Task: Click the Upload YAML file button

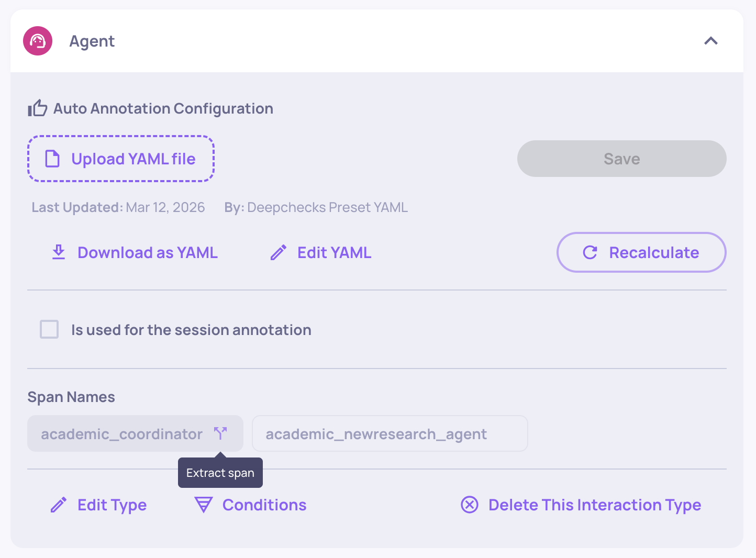Action: point(121,159)
